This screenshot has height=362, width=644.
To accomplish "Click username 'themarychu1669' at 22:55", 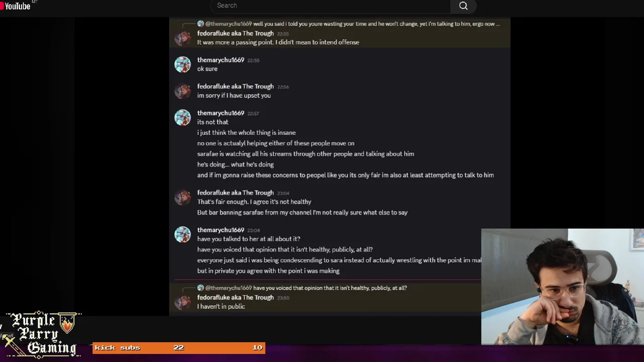I will point(220,60).
